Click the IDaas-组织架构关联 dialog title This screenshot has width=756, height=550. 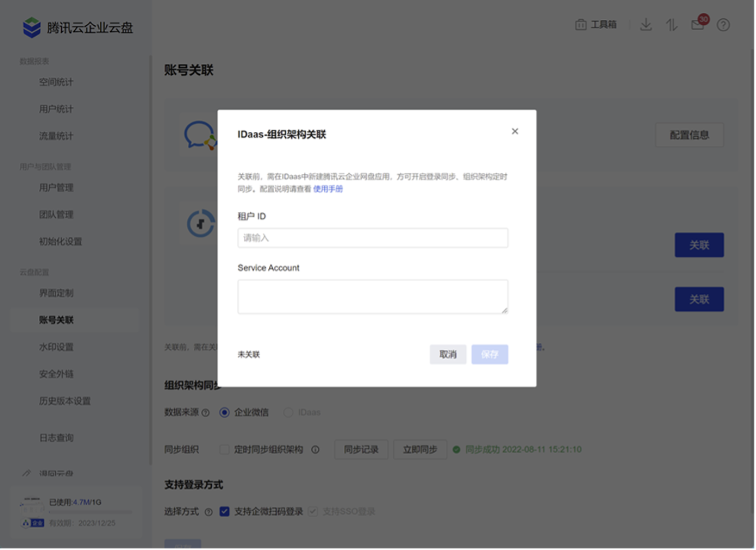(x=282, y=135)
